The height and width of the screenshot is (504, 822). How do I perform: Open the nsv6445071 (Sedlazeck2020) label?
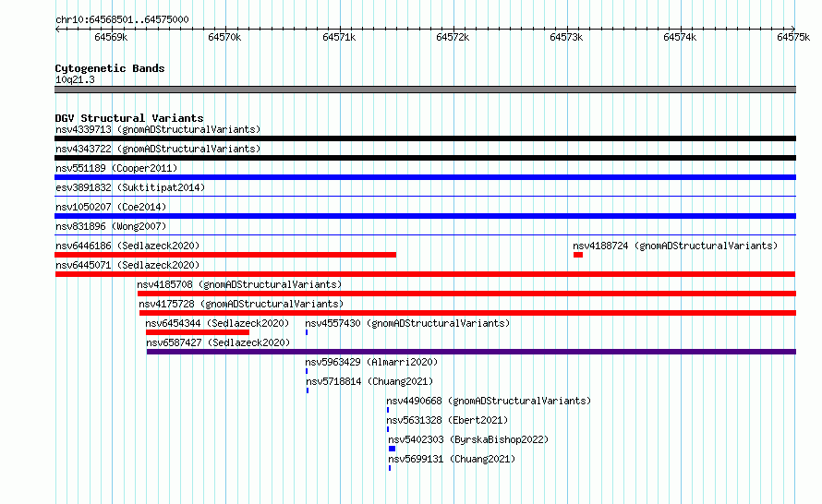tap(127, 265)
